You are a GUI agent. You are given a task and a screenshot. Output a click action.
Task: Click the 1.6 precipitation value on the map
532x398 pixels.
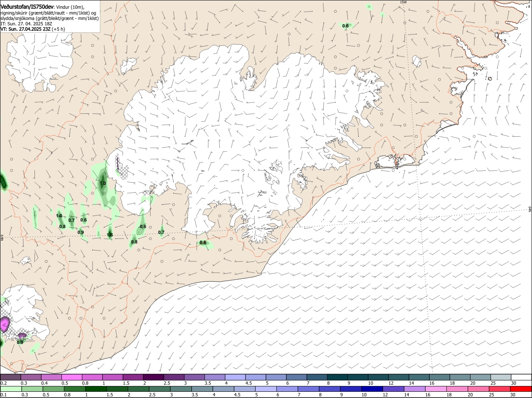(110, 235)
